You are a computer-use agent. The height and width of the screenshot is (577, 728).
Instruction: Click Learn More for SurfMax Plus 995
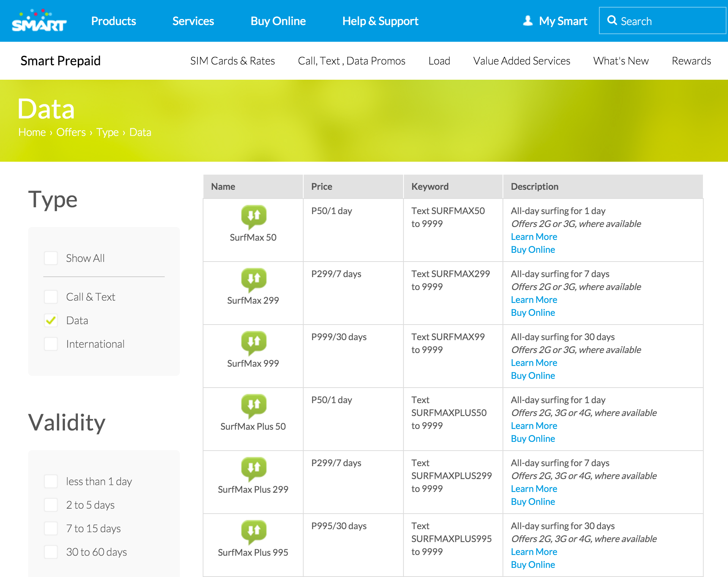pos(534,552)
